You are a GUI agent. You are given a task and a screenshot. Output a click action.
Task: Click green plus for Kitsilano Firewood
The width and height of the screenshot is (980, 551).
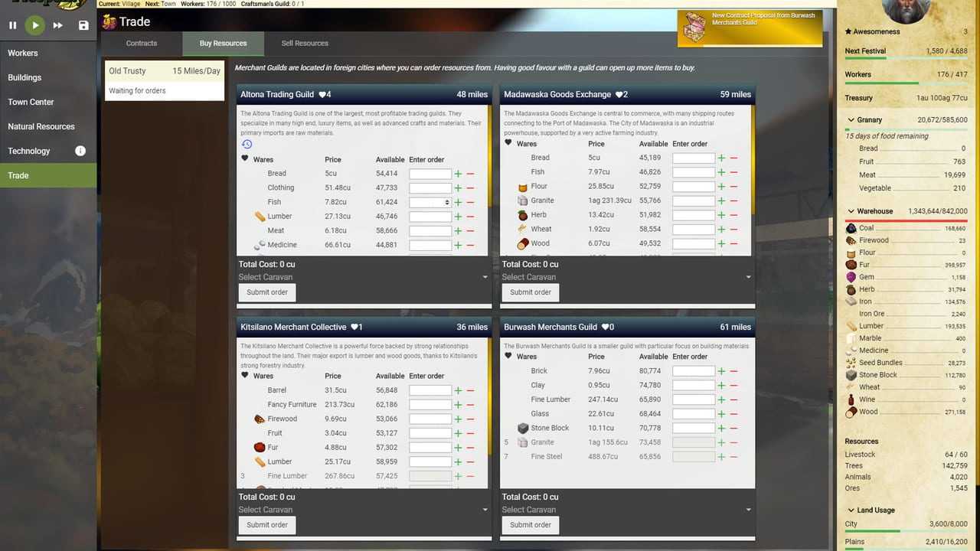[458, 419]
